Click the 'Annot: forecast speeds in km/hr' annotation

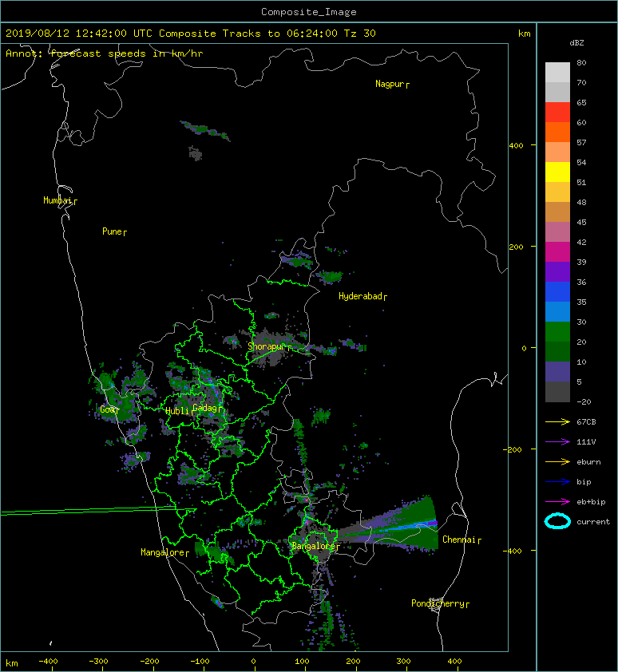pyautogui.click(x=105, y=53)
